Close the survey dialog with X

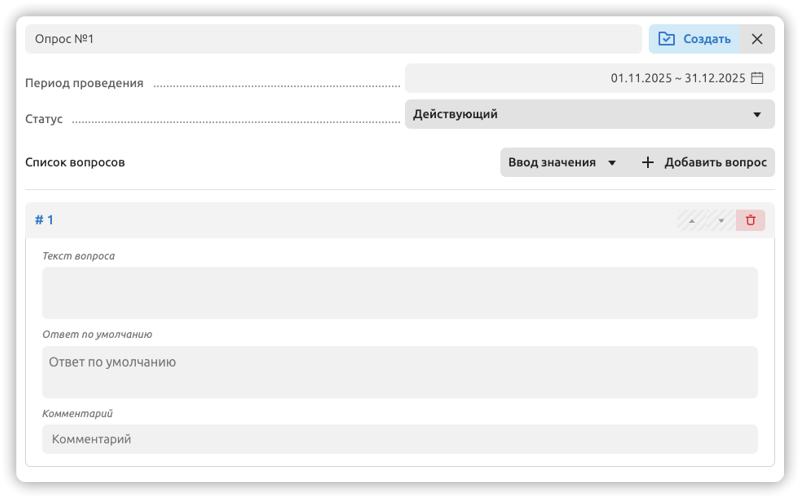tap(757, 39)
